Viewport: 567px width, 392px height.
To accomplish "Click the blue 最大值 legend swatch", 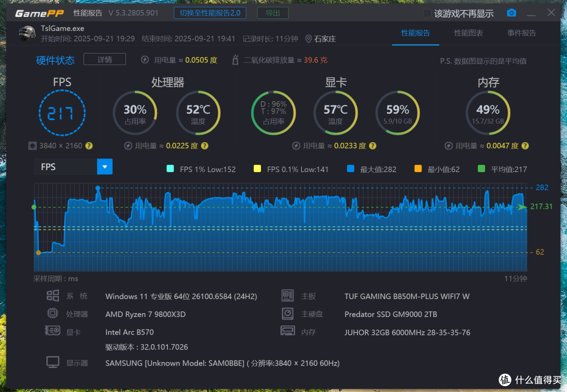I will [350, 168].
